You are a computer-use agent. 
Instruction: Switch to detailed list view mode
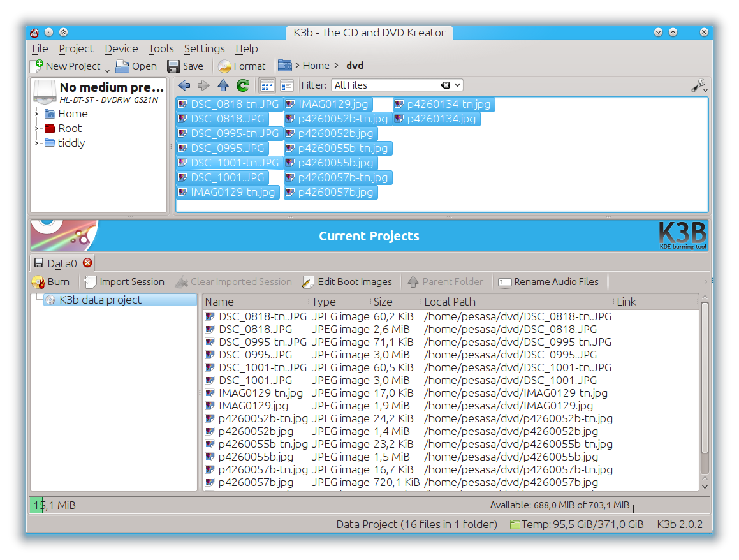(x=286, y=85)
